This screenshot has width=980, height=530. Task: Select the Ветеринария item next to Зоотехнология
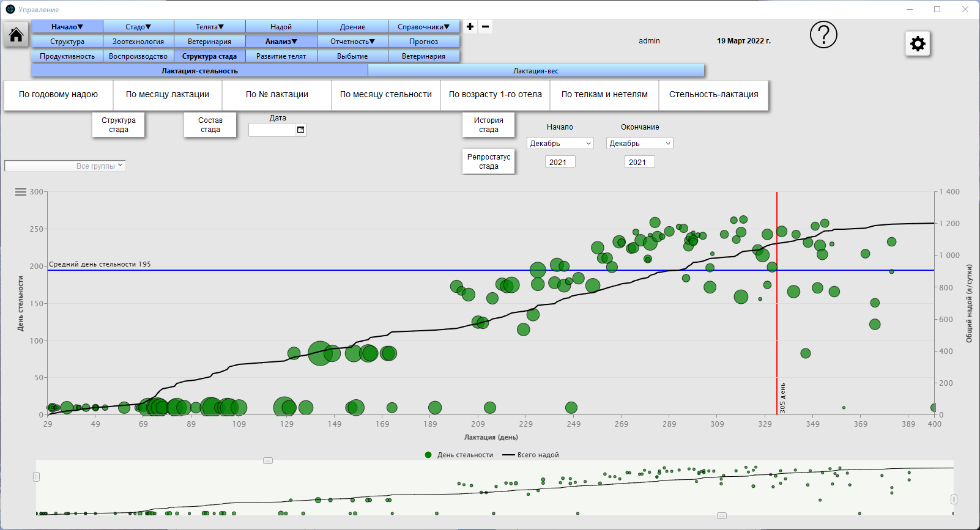pos(210,42)
